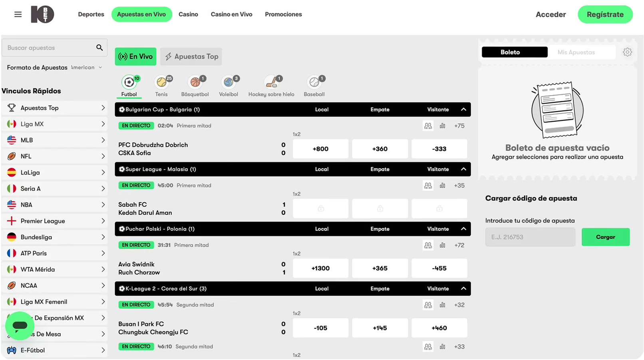
Task: Click the NFL football icon
Action: pos(12,156)
